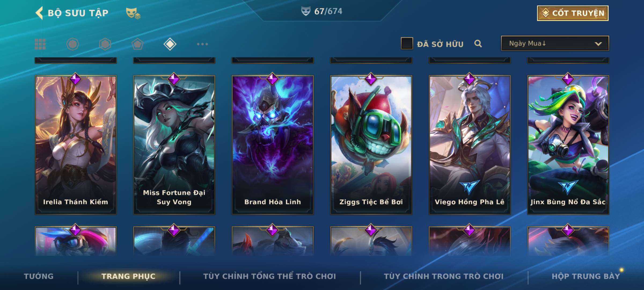Select the diamond rarity filter icon

coord(170,44)
